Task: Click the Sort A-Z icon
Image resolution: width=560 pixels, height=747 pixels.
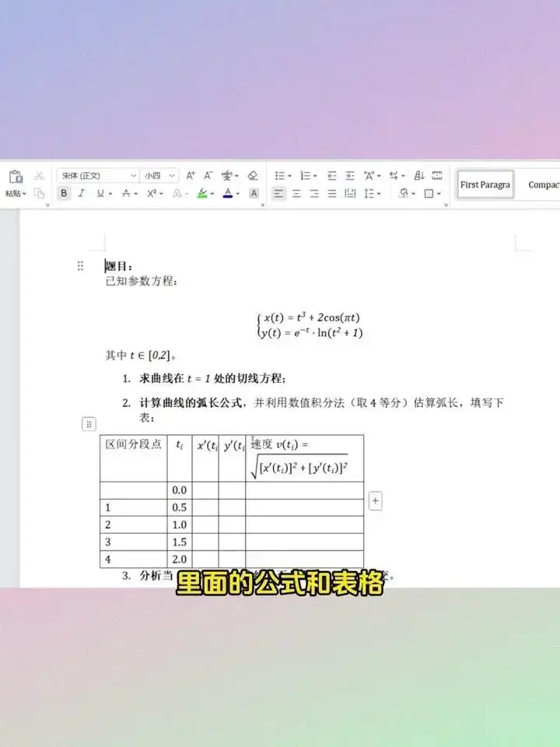Action: 419,176
